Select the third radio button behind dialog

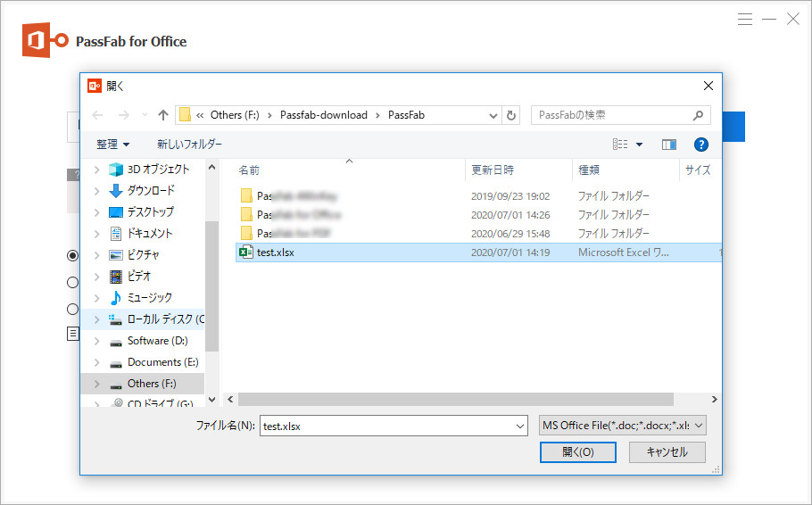point(73,310)
